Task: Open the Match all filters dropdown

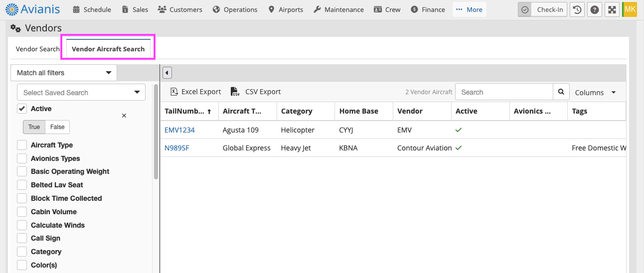Action: pyautogui.click(x=64, y=73)
